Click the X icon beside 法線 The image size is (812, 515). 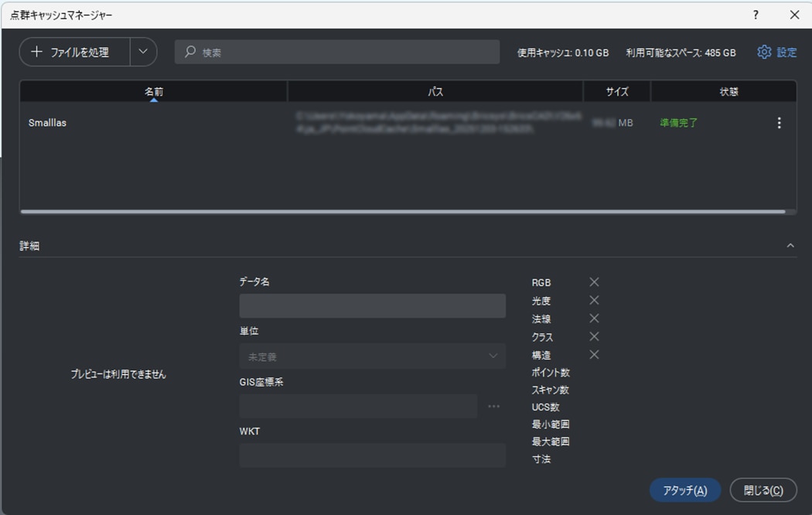594,319
